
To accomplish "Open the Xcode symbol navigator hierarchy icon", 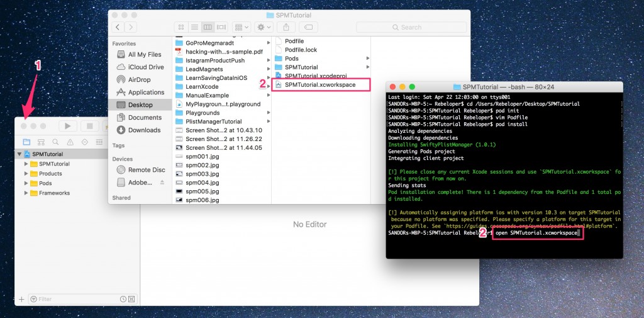I will pyautogui.click(x=41, y=142).
